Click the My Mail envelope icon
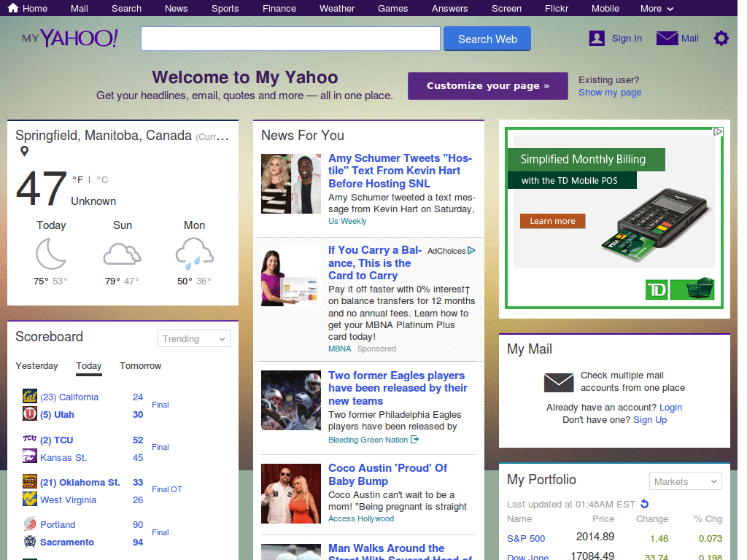Screen dimensions: 747x560 (559, 382)
